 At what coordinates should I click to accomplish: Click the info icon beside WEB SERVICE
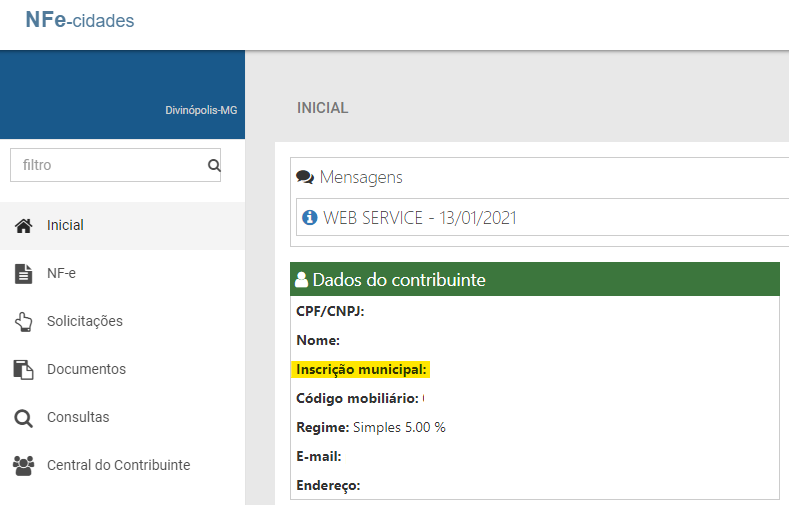pyautogui.click(x=309, y=217)
